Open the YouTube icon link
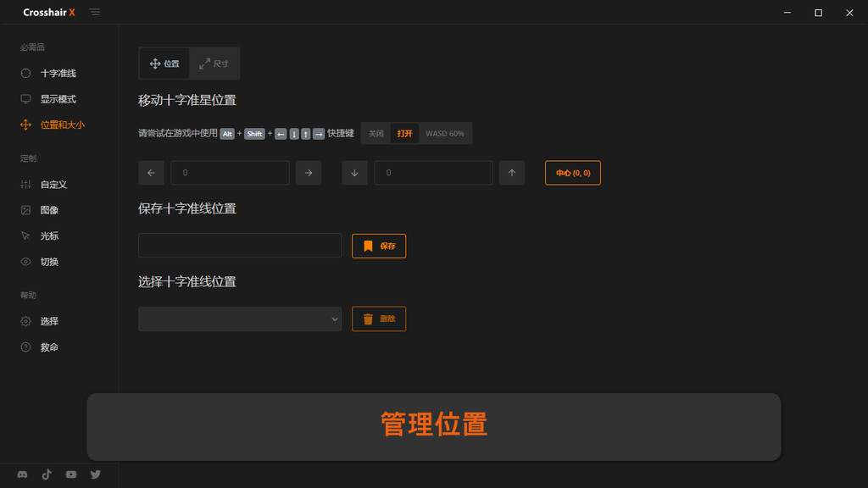Viewport: 868px width, 488px height. click(x=71, y=474)
